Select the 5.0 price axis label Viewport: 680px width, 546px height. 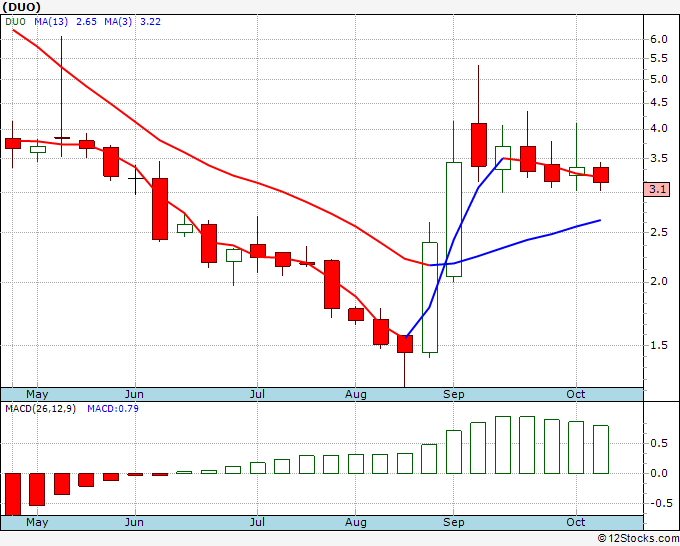tap(659, 79)
